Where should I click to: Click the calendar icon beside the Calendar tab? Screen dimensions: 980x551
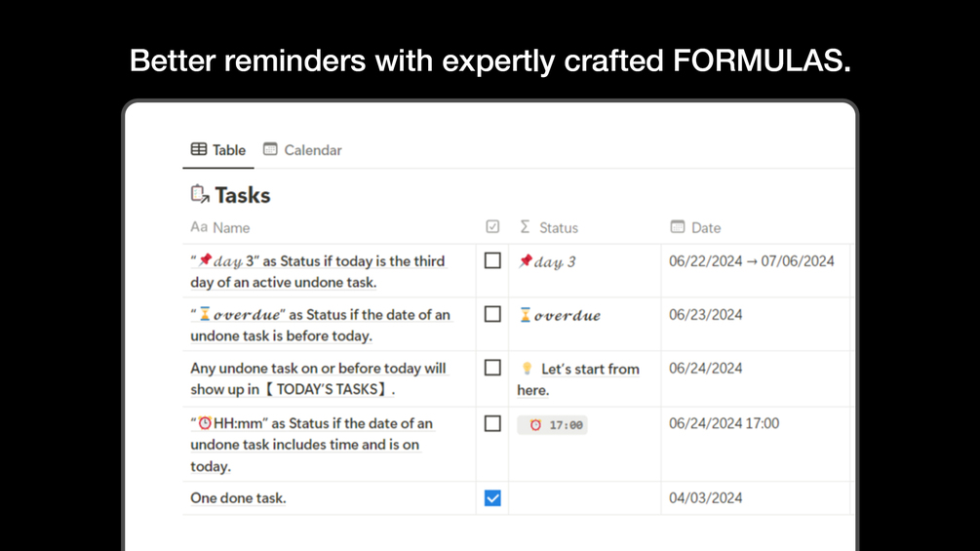point(270,150)
